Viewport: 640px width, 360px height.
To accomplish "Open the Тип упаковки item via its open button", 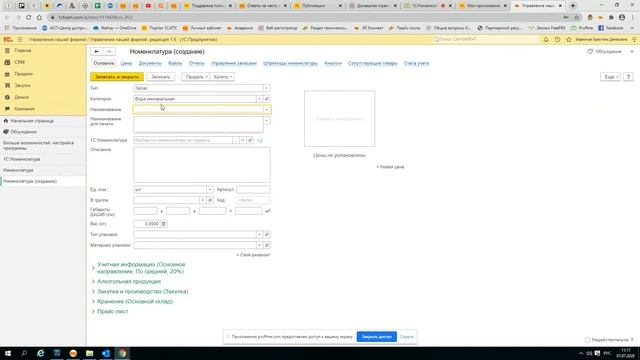I will click(267, 235).
